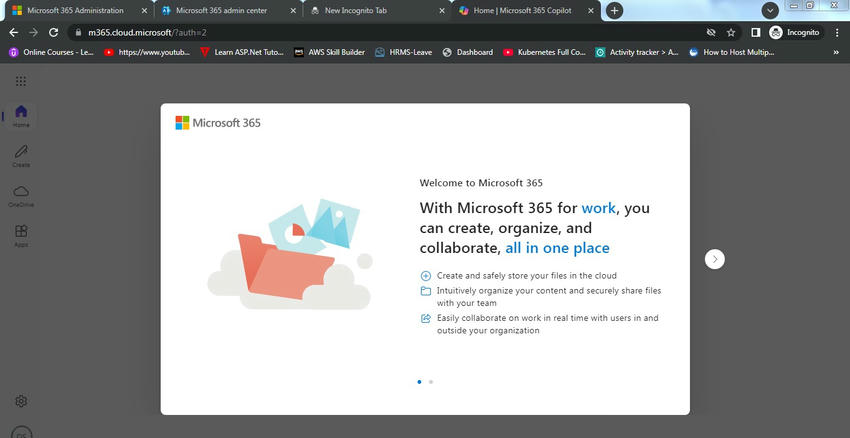Open Dashboard bookmark
The image size is (850, 438).
pos(468,53)
